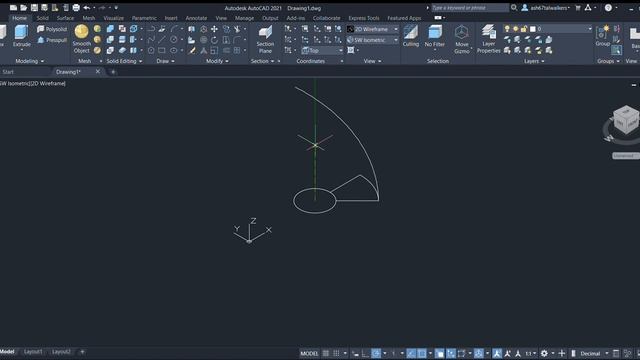Select the Move tool in Modify panel
The height and width of the screenshot is (360, 640).
pos(214,29)
